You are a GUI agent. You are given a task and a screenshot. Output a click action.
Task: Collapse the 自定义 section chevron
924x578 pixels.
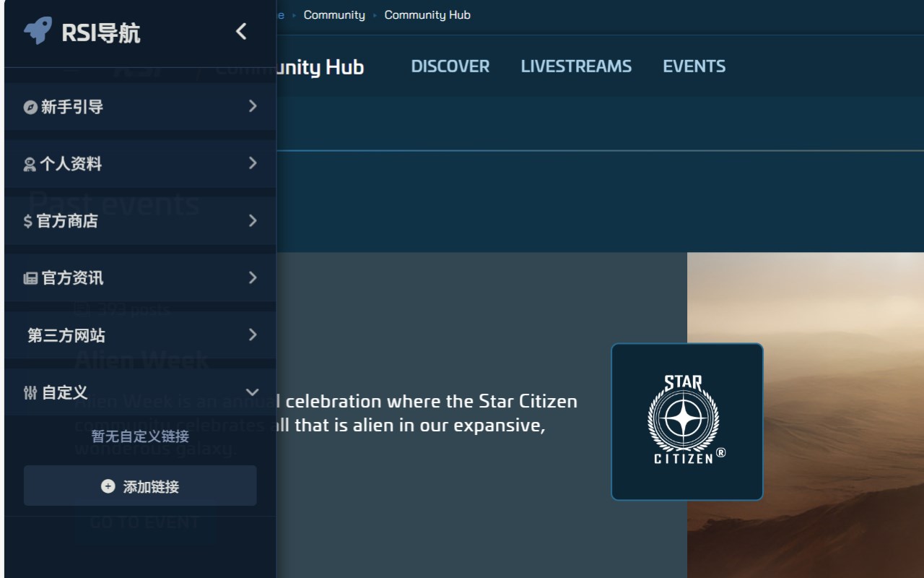click(x=252, y=392)
